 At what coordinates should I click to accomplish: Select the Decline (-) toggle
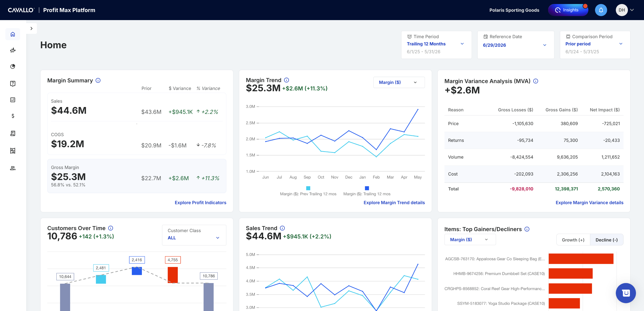[x=607, y=240]
